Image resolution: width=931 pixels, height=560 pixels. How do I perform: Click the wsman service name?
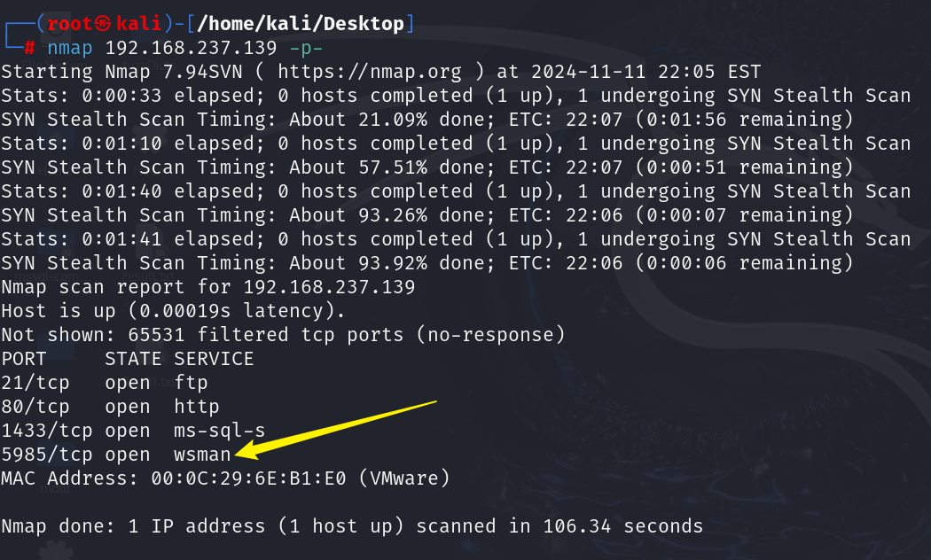[202, 455]
